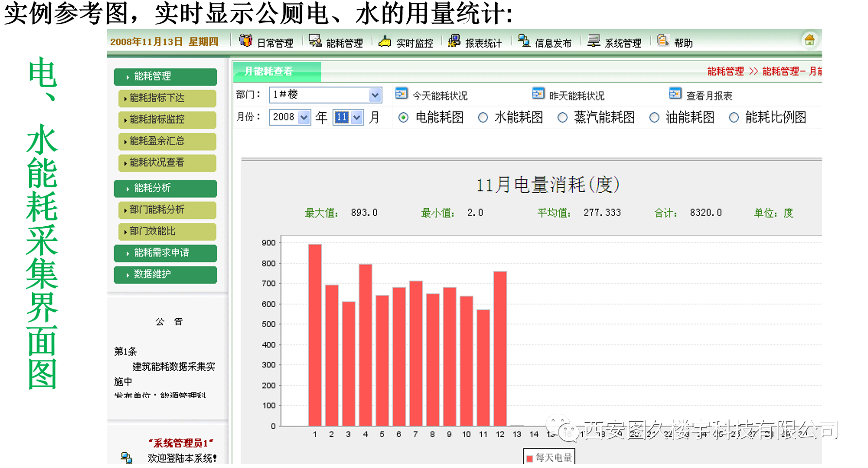Screen dimensions: 868x468
Task: Open 能耗盈余汇总 in the sidebar
Action: (167, 141)
